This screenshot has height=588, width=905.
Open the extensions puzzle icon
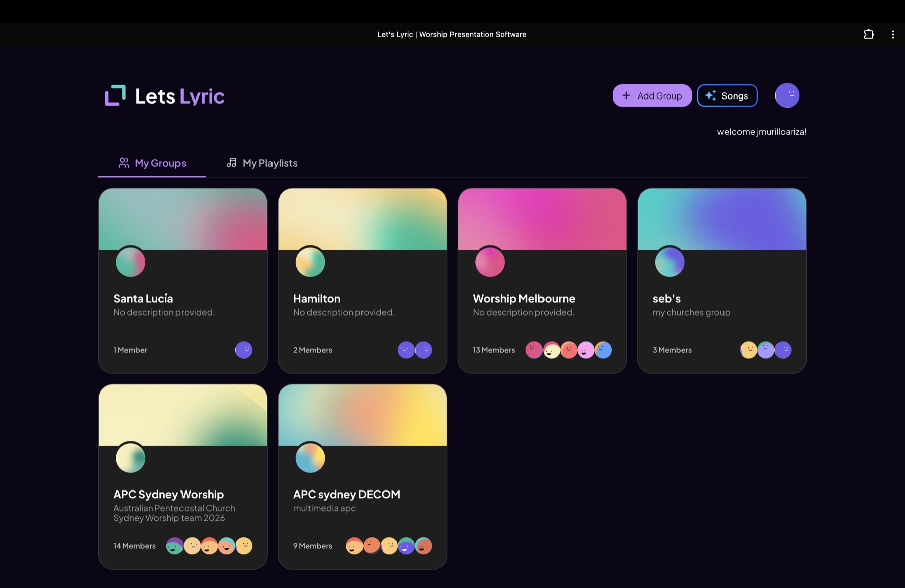tap(869, 34)
